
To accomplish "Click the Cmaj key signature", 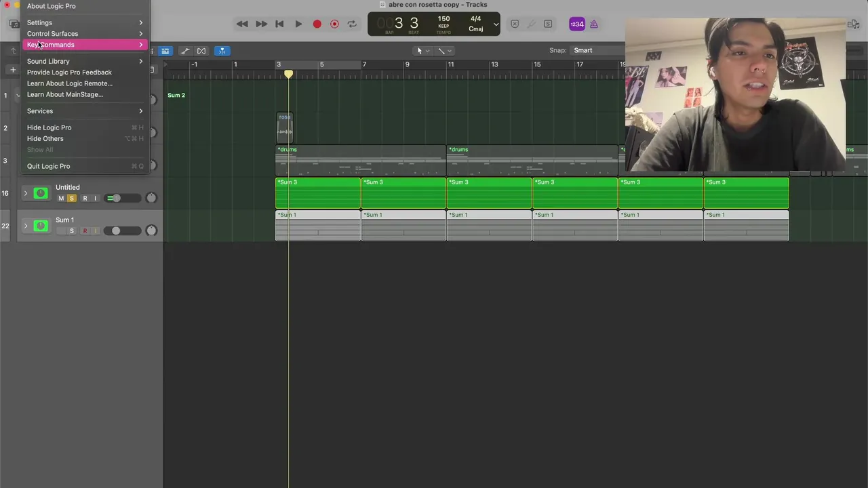I will click(475, 29).
